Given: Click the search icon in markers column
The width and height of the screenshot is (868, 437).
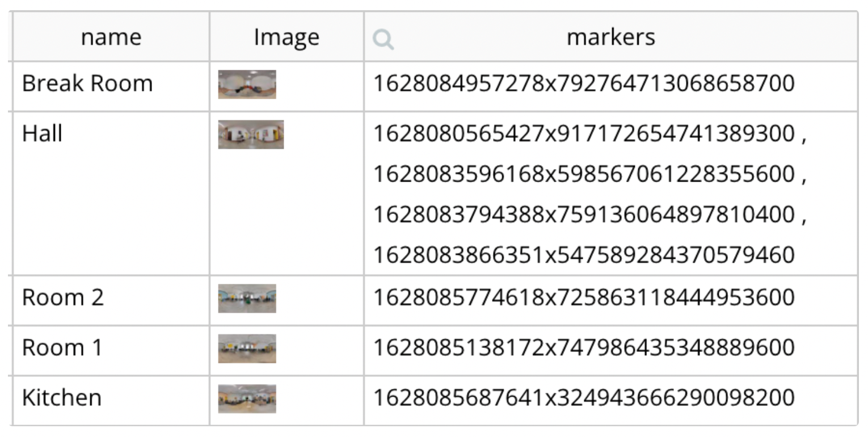Looking at the screenshot, I should 383,40.
